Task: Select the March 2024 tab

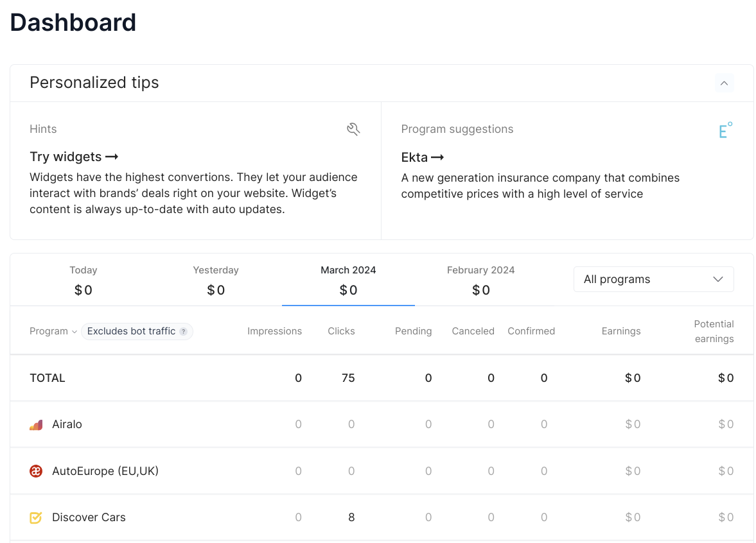Action: 348,280
